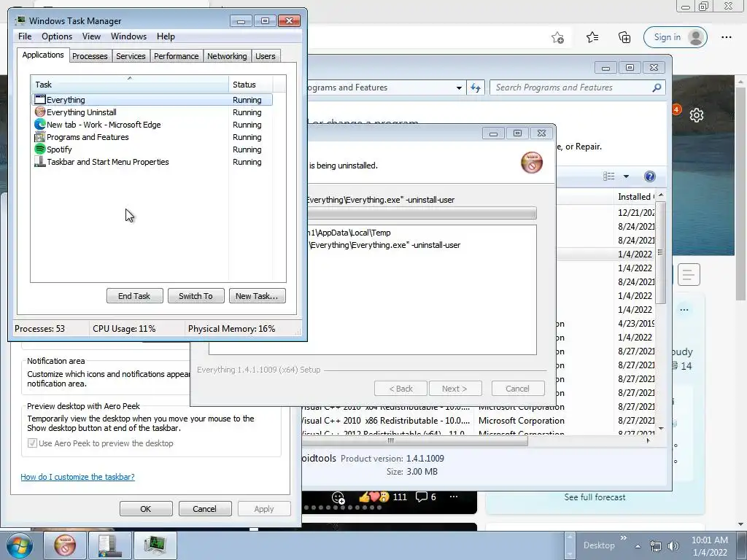Select the Microsoft Visual C++ 2010 x86 Redistributable row
The width and height of the screenshot is (747, 560).
479,421
